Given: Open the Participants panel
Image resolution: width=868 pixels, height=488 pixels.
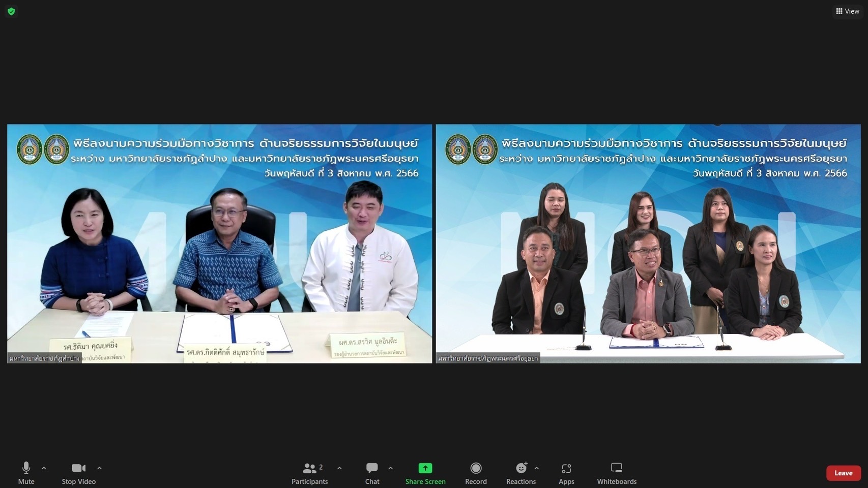Looking at the screenshot, I should pyautogui.click(x=310, y=473).
